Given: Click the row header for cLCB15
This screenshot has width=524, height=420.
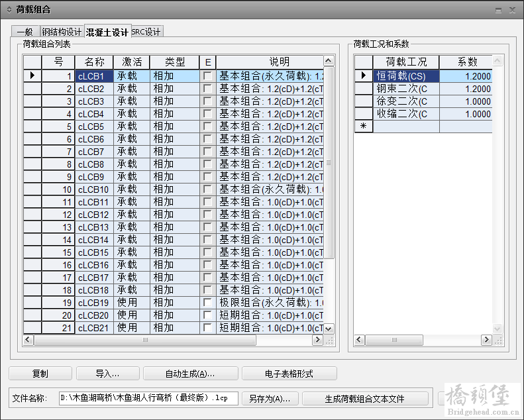Looking at the screenshot, I should pyautogui.click(x=32, y=252).
